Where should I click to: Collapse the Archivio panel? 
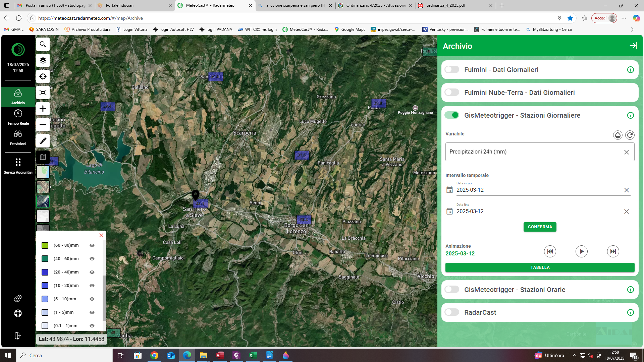pyautogui.click(x=634, y=46)
